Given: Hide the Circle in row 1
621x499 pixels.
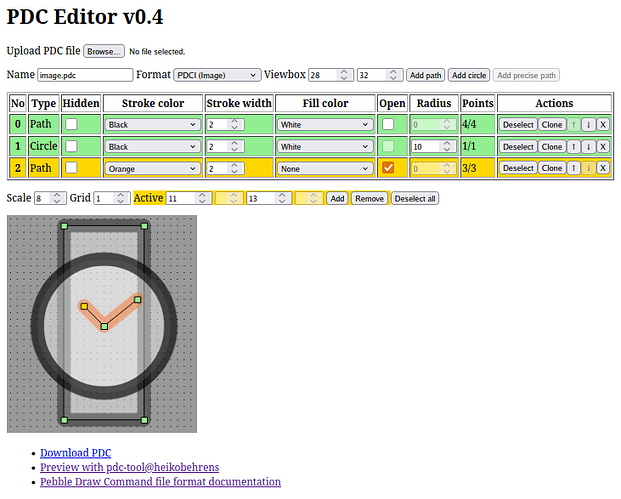Looking at the screenshot, I should pos(72,146).
